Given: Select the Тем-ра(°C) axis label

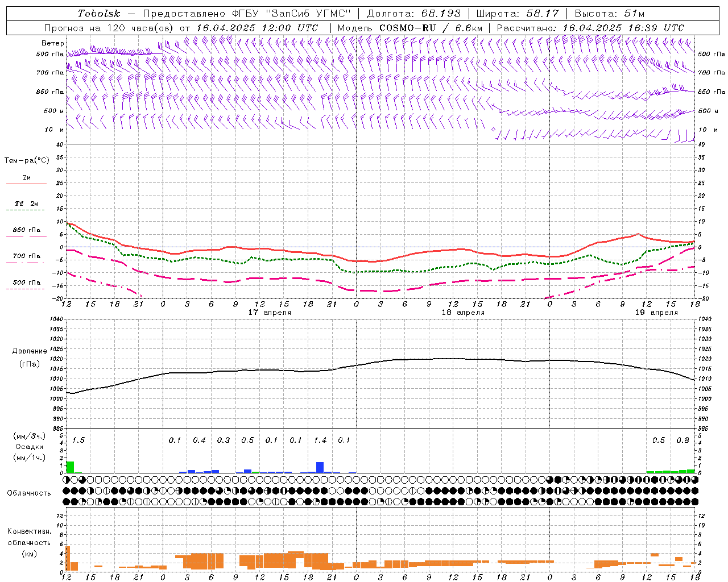Looking at the screenshot, I should [27, 161].
